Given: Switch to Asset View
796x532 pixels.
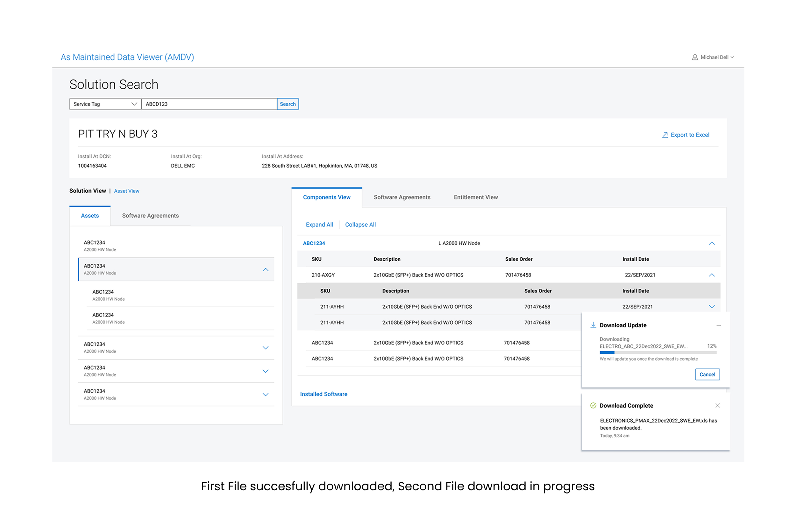Looking at the screenshot, I should pyautogui.click(x=126, y=191).
